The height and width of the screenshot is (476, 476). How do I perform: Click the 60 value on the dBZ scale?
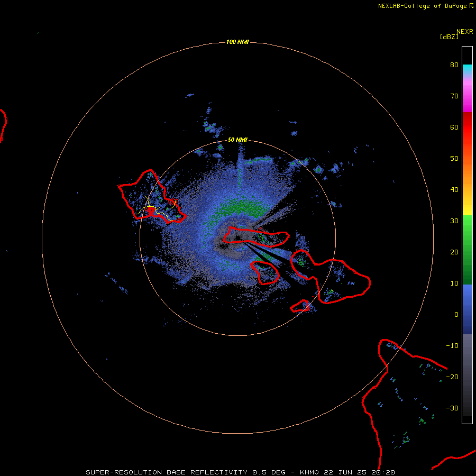[x=454, y=127]
